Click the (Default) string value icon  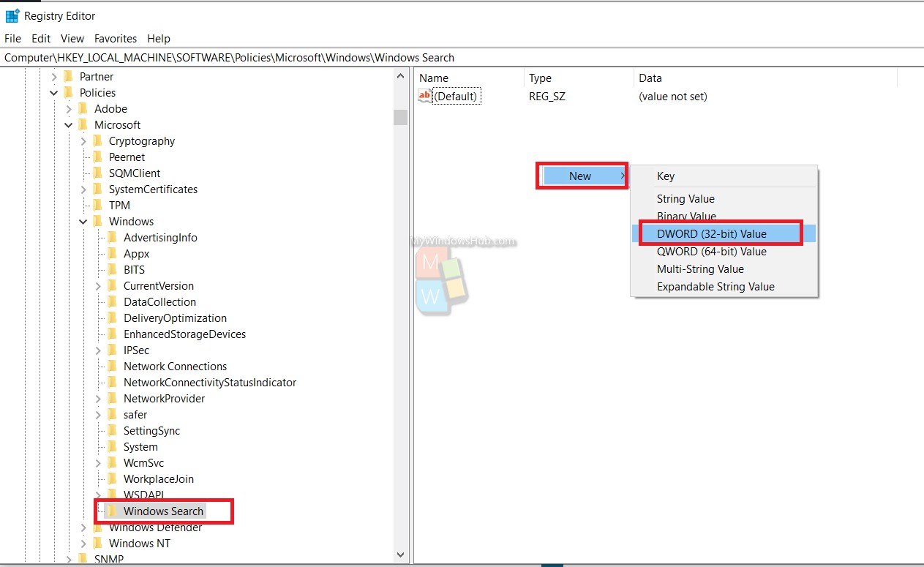point(425,96)
